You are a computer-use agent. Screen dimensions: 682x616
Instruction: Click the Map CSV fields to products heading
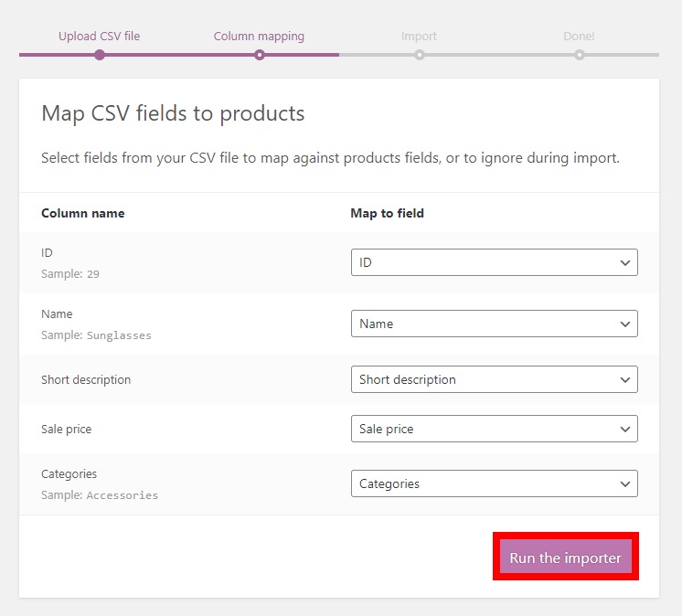(x=173, y=114)
